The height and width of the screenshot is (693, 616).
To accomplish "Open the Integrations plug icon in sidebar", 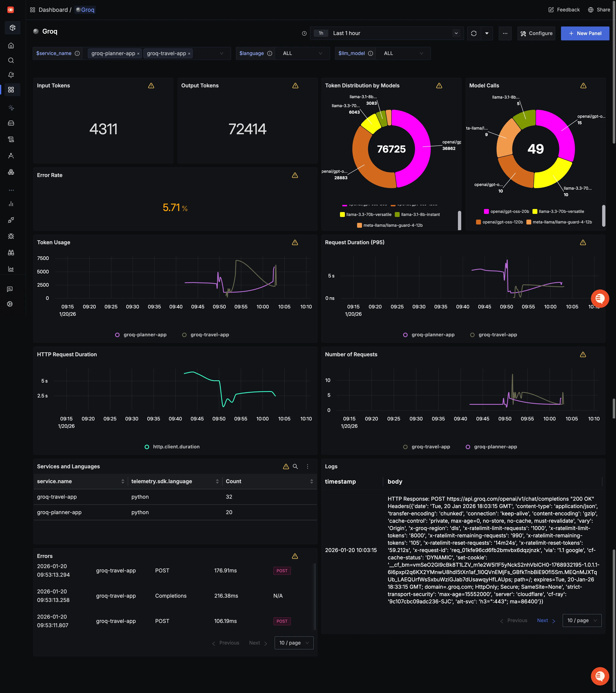I will click(x=11, y=220).
